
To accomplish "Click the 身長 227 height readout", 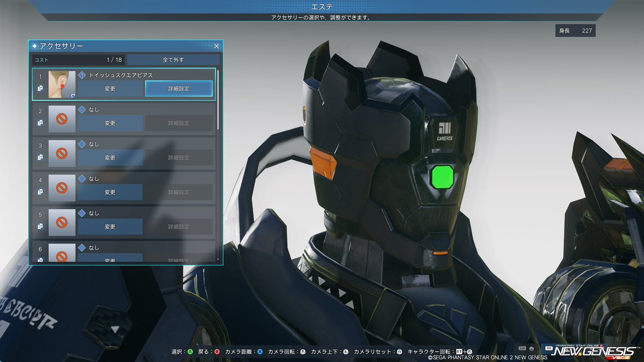I will click(575, 31).
